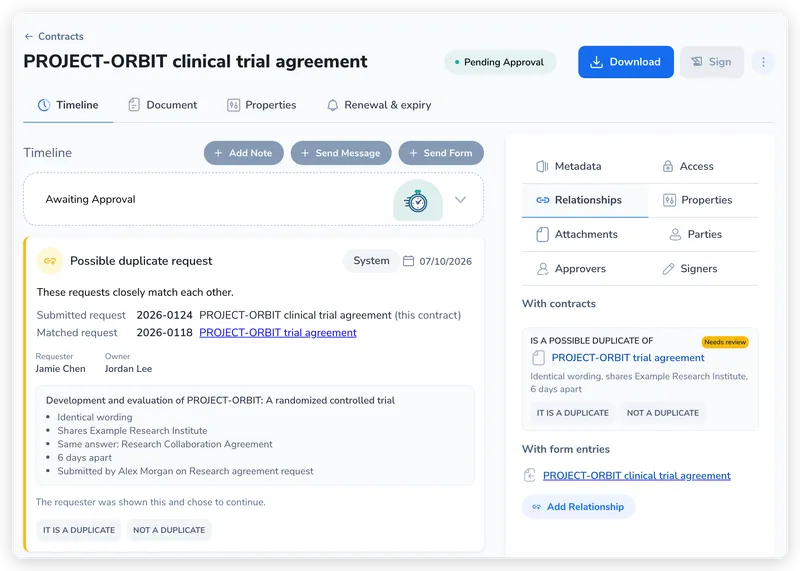Click IT IS A DUPLICATE in timeline card
This screenshot has width=800, height=571.
79,530
